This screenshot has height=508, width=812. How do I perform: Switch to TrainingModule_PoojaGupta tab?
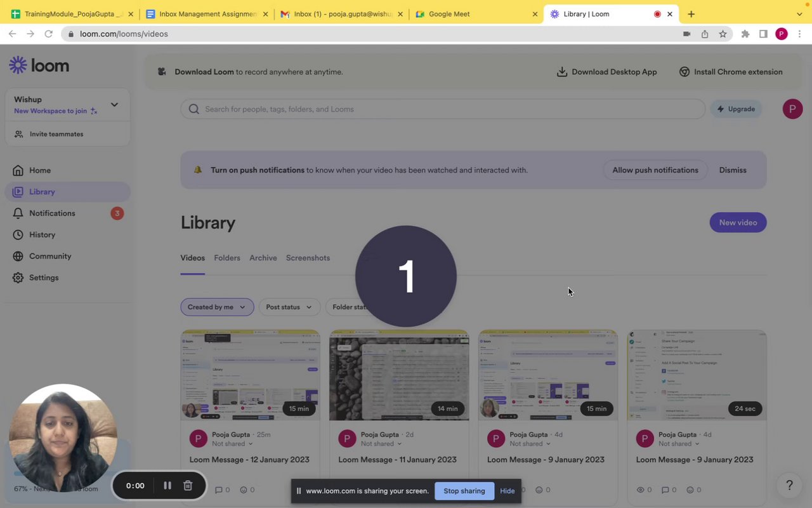(71, 14)
